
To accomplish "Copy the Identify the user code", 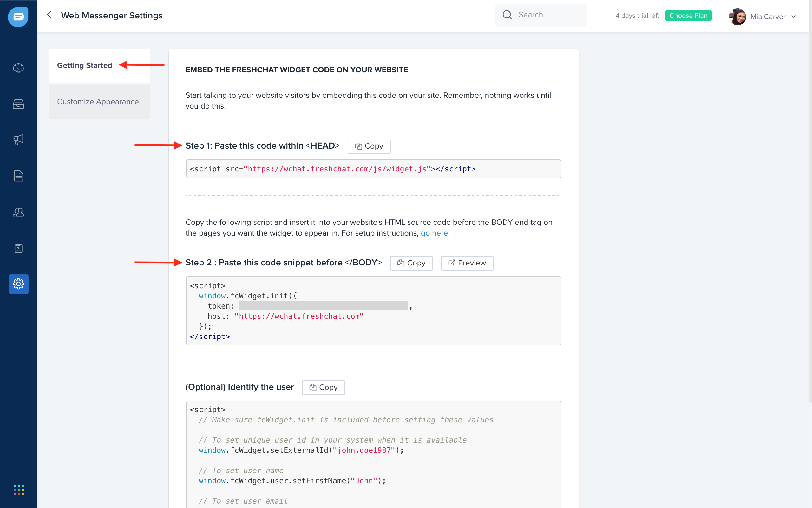I will point(324,387).
